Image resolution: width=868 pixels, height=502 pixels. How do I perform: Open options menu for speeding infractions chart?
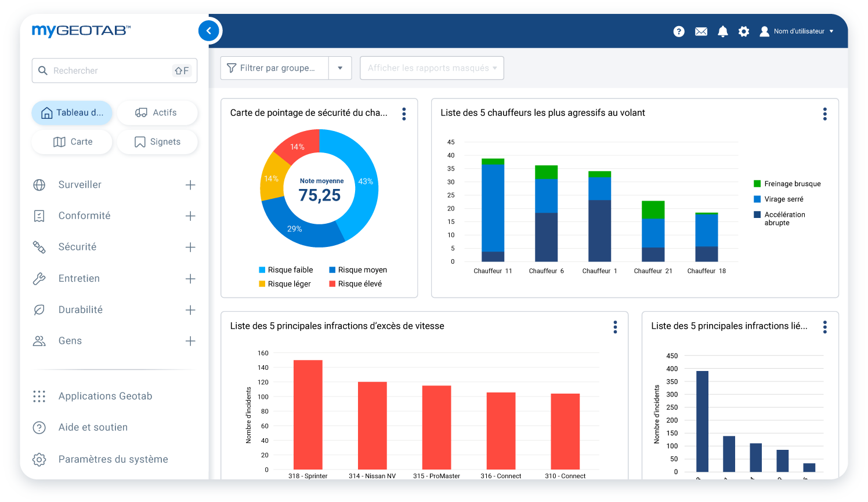615,327
